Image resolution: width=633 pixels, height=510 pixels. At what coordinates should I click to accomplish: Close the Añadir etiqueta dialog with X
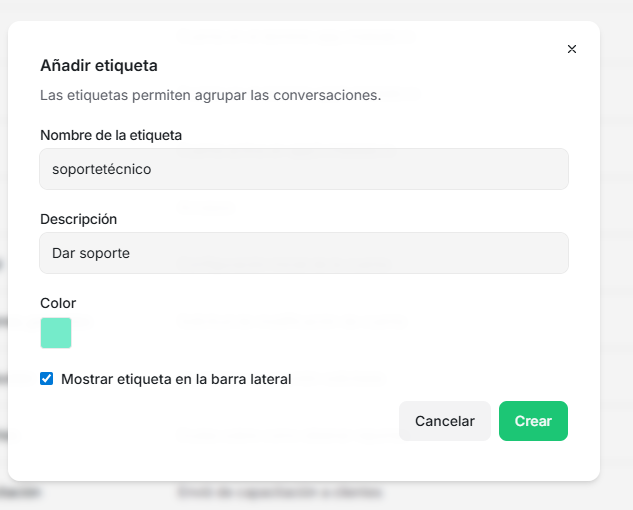click(x=572, y=49)
